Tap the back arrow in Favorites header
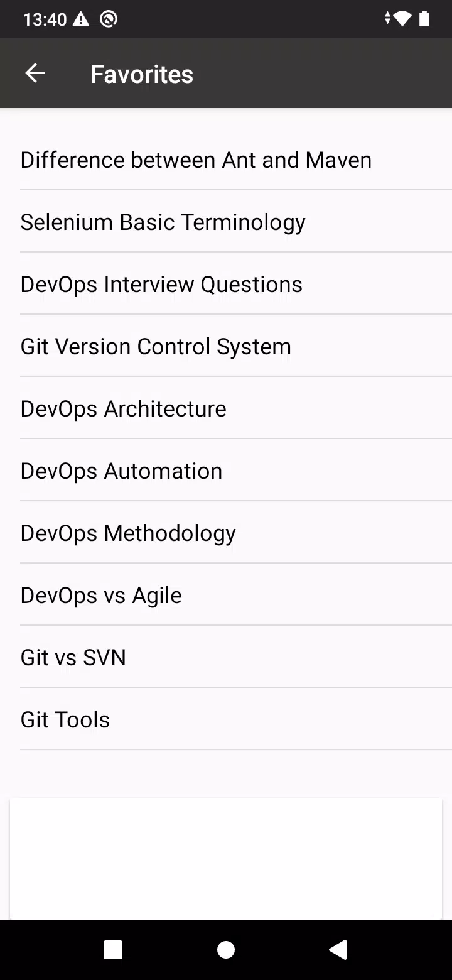 (35, 73)
